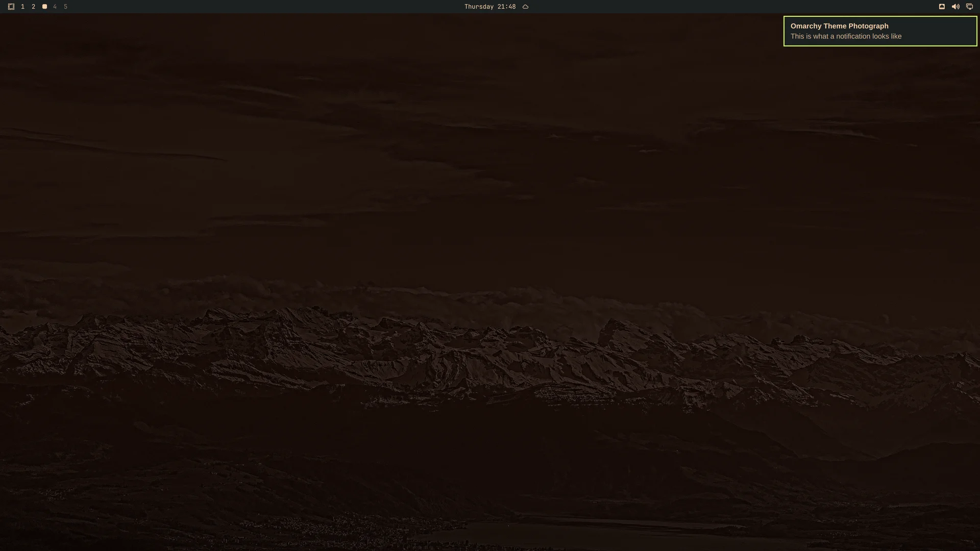Select the active workspace square indicator
This screenshot has width=980, height=551.
tap(44, 7)
